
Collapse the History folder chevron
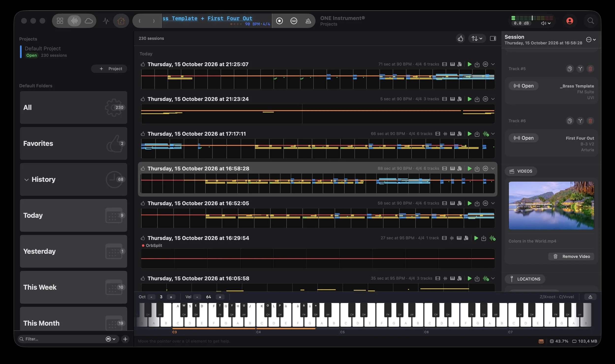click(26, 180)
